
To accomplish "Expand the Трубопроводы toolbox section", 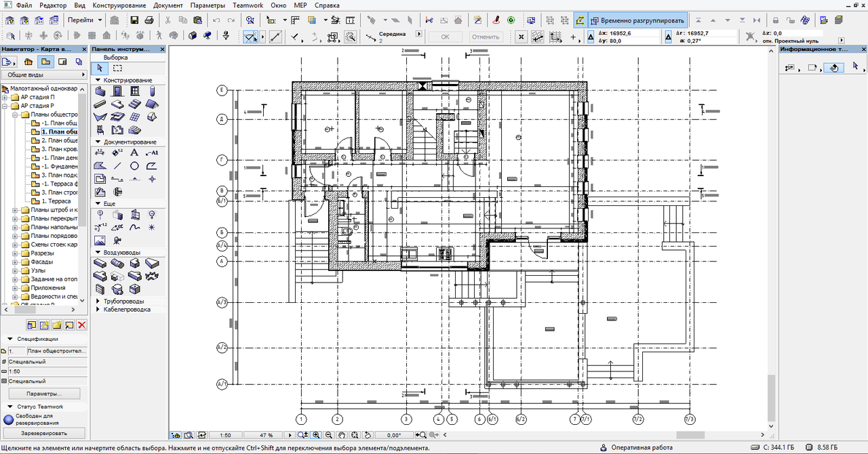I will (98, 301).
